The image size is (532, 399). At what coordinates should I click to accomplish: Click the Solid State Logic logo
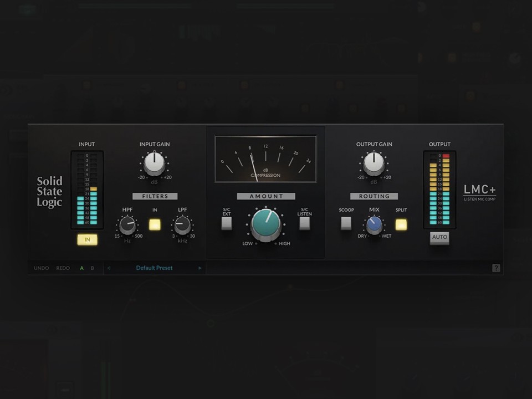pos(49,192)
